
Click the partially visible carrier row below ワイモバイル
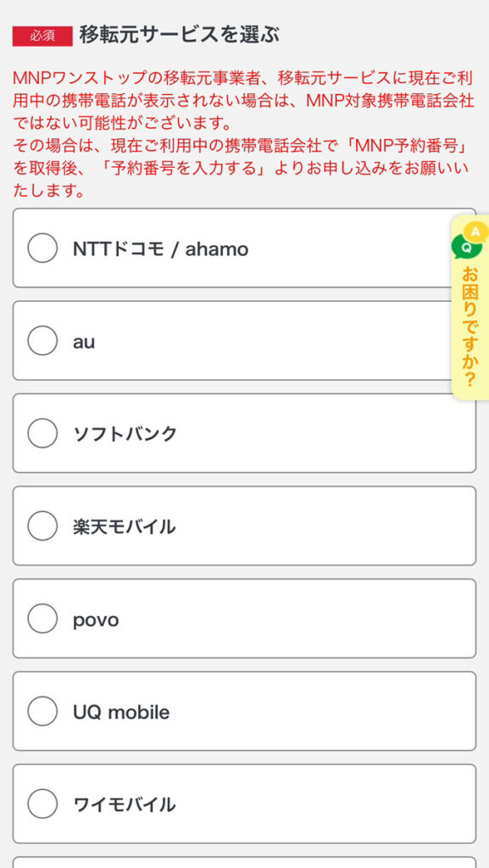[244, 863]
